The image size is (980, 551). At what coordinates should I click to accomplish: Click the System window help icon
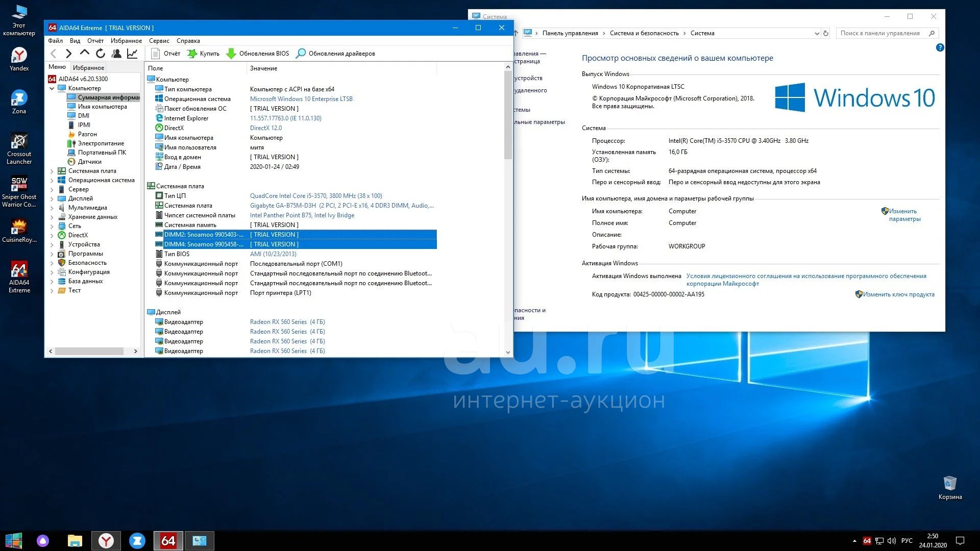940,47
